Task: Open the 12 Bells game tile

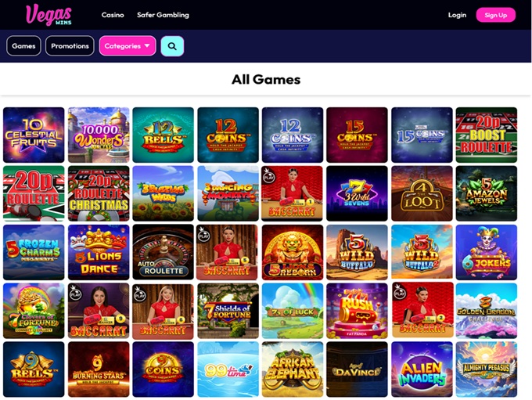Action: (x=164, y=135)
